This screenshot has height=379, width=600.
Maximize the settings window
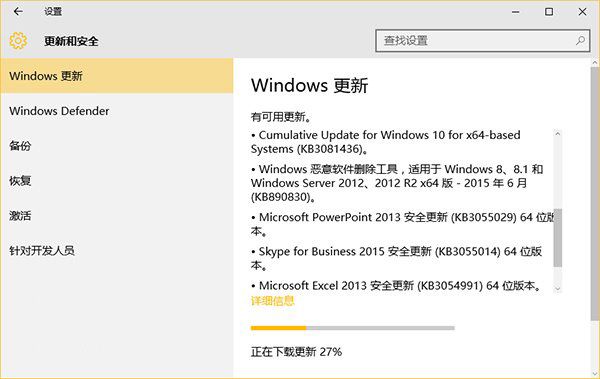tap(549, 12)
